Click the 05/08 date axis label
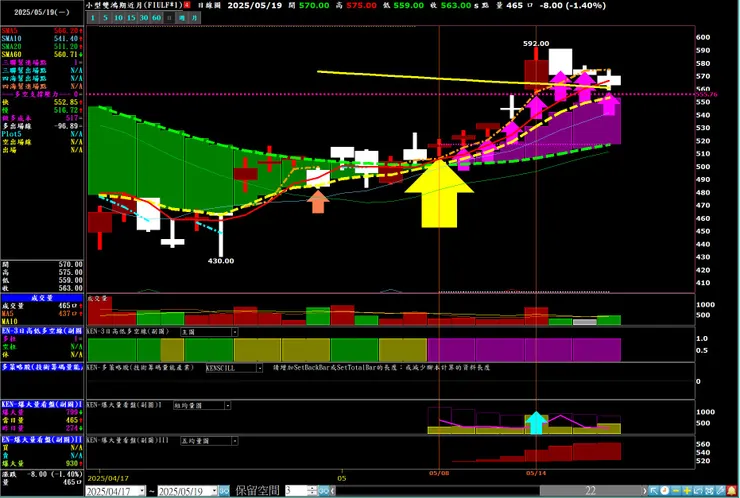740x498 pixels. (439, 473)
